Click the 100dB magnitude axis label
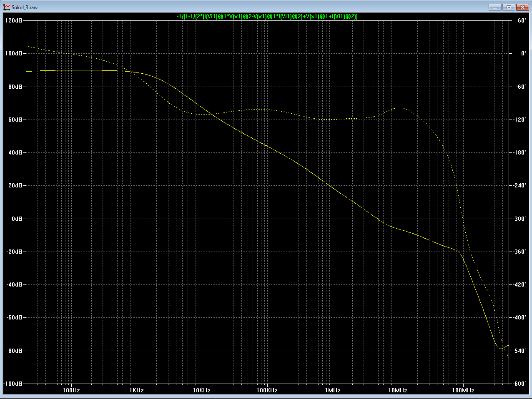532x399 pixels. coord(14,53)
